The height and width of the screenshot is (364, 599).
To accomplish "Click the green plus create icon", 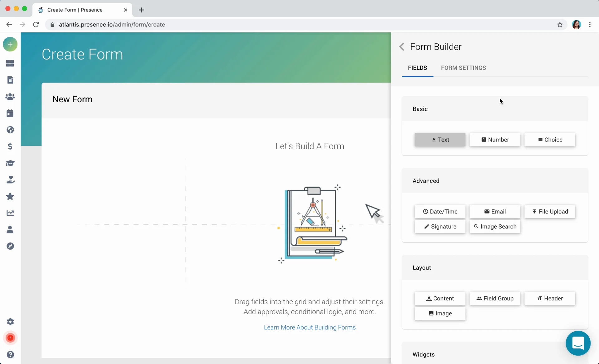I will point(10,44).
